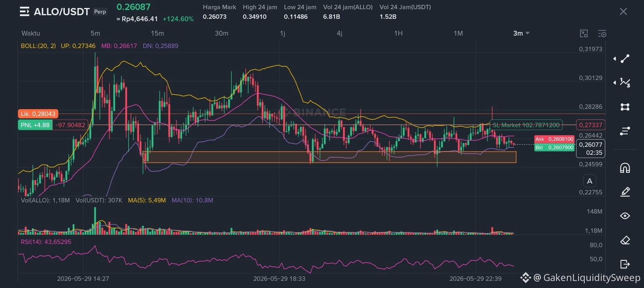This screenshot has height=288, width=644.
Task: Toggle drawings visibility with the eye icon
Action: point(625,216)
